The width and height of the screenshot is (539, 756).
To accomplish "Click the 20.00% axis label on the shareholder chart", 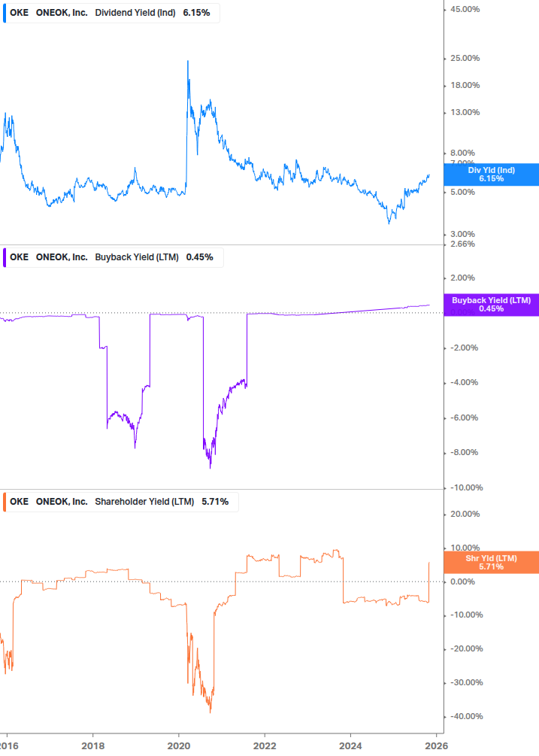I will point(465,514).
